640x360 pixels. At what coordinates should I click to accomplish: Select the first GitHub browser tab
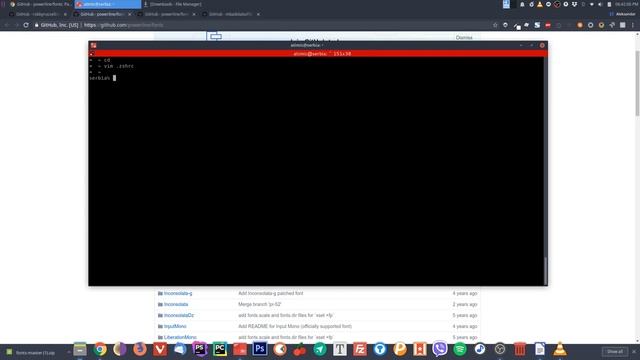click(38, 14)
